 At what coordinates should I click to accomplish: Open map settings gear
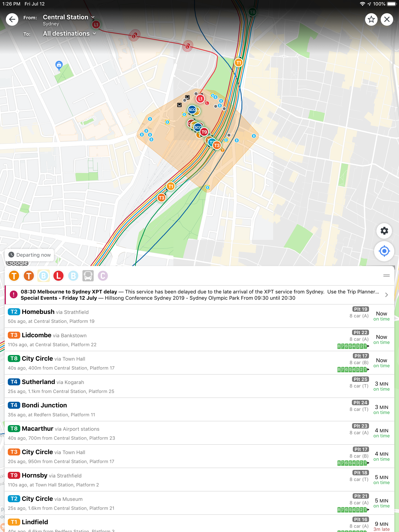click(x=384, y=231)
